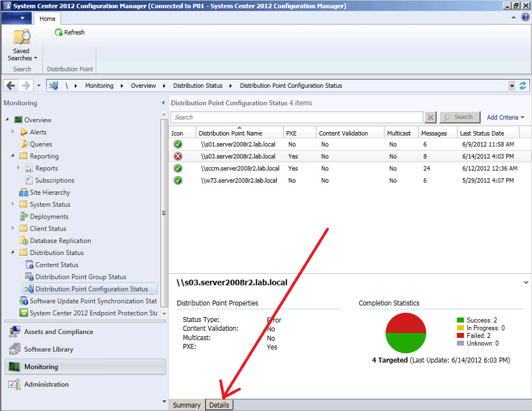Viewport: 532px width, 411px height.
Task: Switch to the Details tab
Action: click(x=219, y=405)
